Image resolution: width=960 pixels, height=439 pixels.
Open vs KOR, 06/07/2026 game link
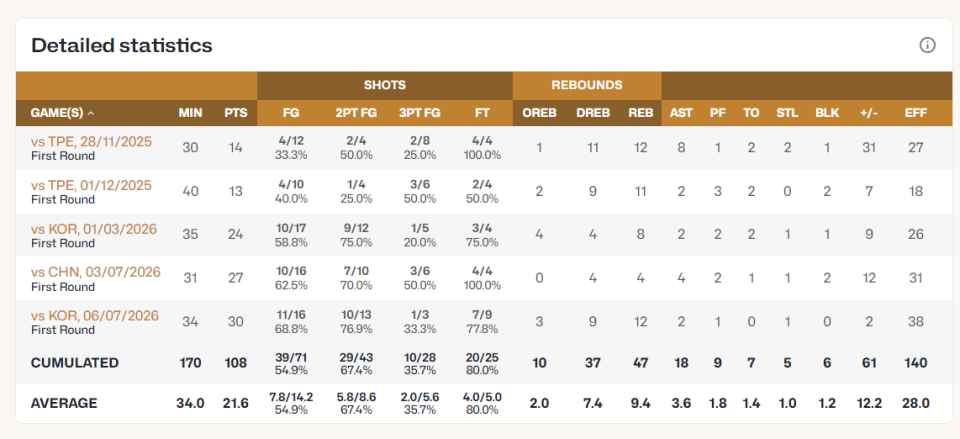coord(94,316)
